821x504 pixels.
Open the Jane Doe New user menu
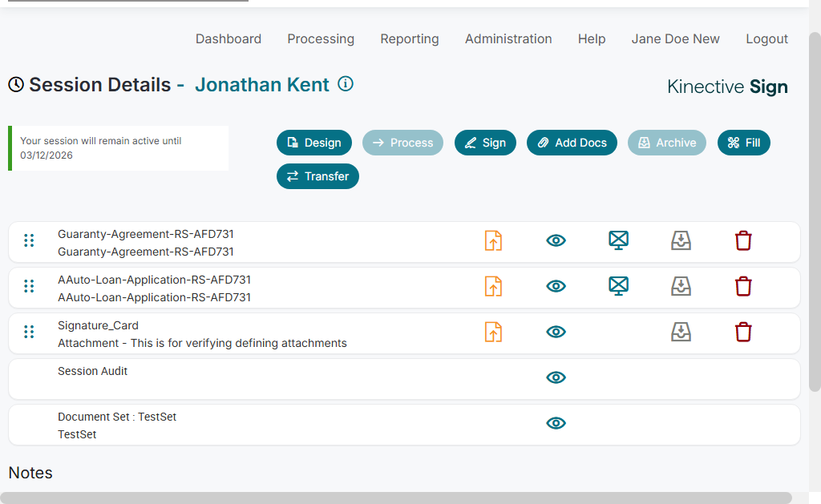pos(675,38)
